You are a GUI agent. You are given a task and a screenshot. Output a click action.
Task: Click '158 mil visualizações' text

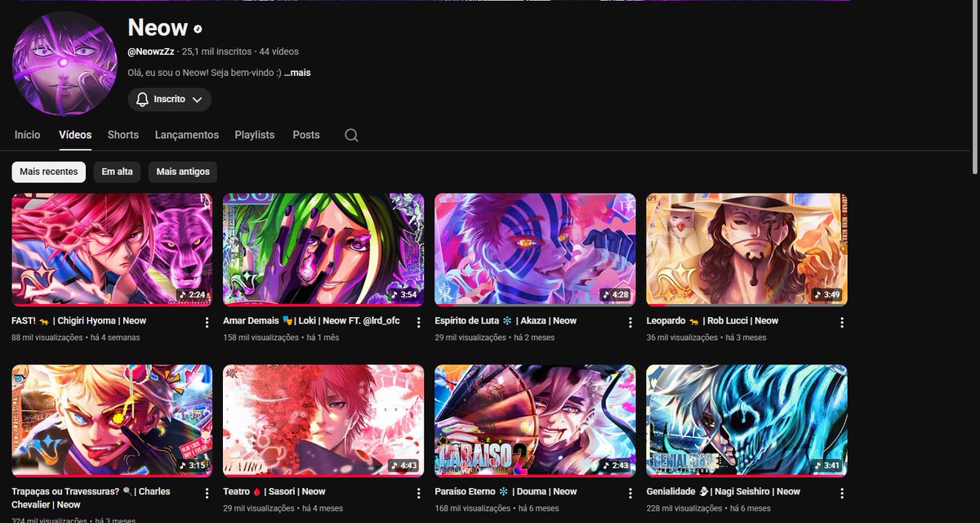pos(261,337)
